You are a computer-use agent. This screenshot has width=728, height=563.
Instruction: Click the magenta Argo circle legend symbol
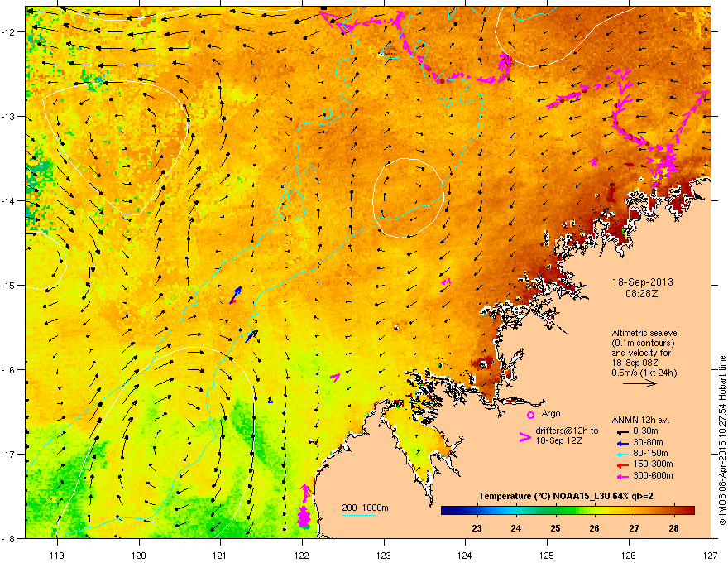click(x=530, y=415)
